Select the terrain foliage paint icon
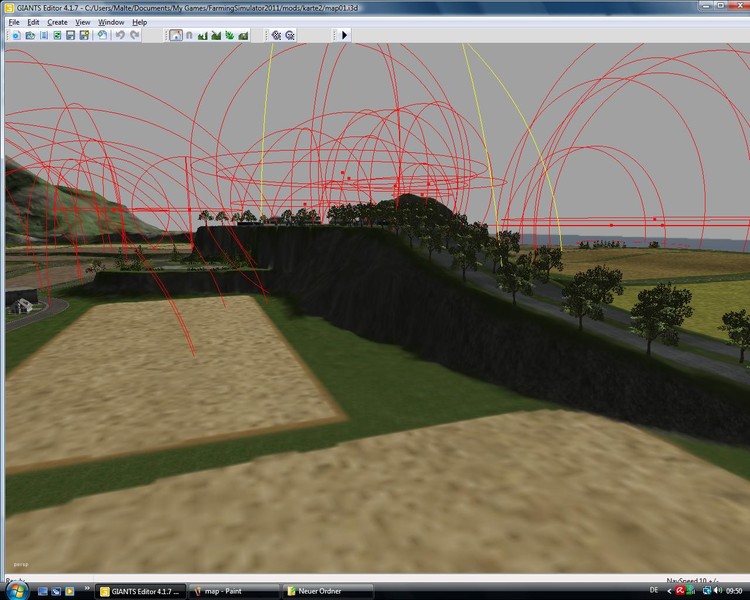 click(230, 35)
